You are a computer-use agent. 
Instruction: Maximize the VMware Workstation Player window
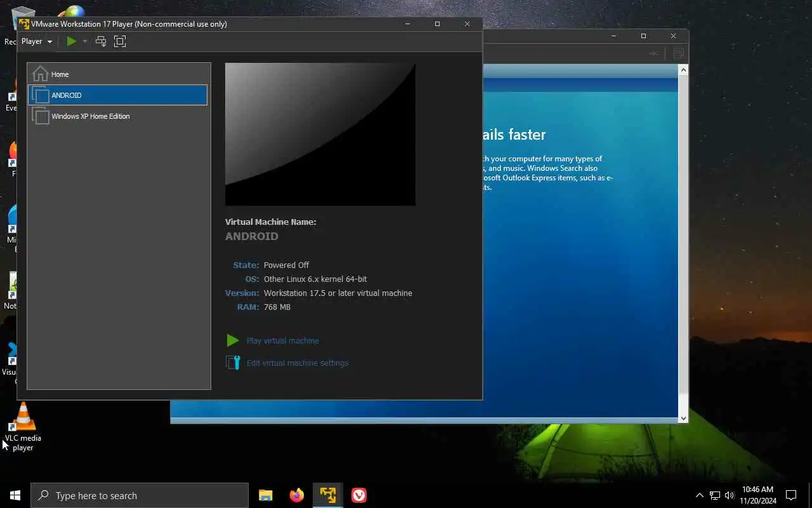click(x=437, y=24)
